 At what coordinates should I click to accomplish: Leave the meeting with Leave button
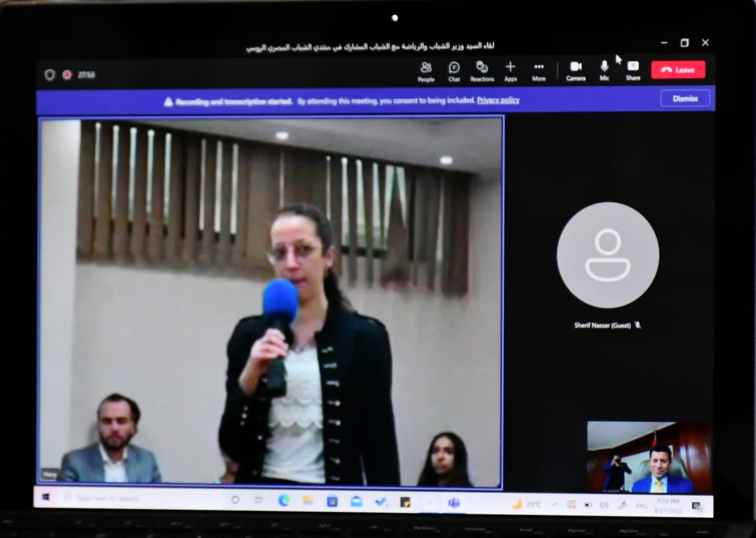click(x=678, y=70)
